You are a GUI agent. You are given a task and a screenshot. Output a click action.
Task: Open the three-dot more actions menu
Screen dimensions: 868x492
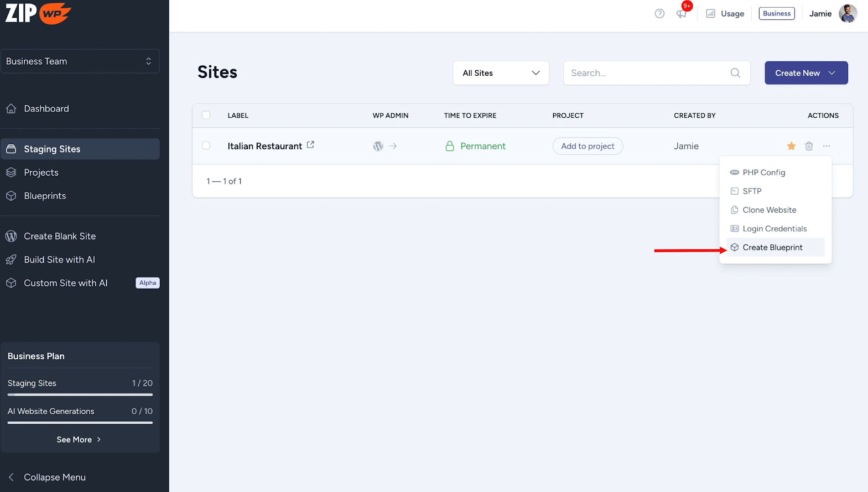827,146
